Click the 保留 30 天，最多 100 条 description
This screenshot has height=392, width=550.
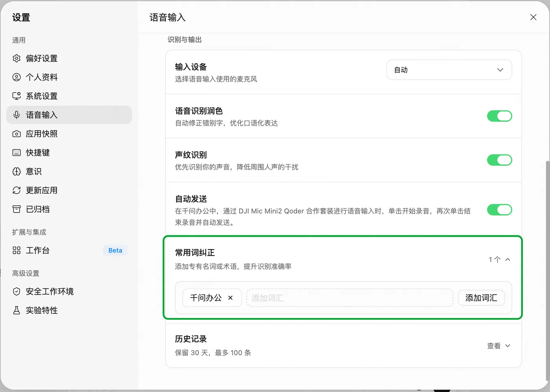tap(213, 353)
